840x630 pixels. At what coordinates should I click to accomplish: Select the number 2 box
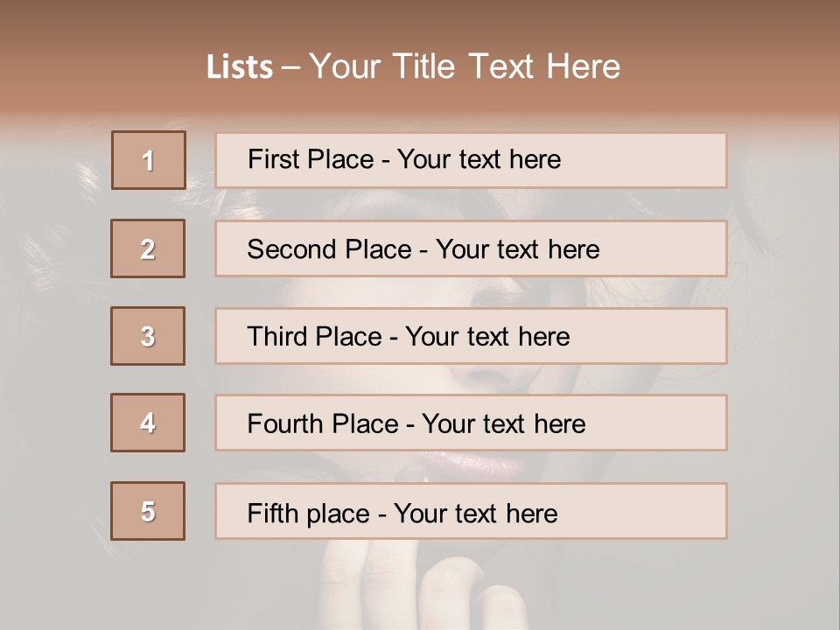tap(148, 248)
